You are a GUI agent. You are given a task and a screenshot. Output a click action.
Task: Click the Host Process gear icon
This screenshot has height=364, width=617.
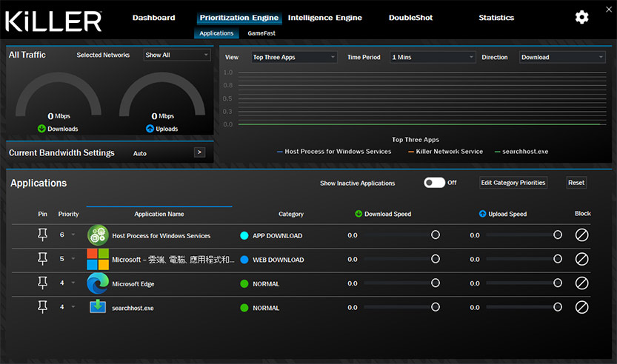click(98, 235)
